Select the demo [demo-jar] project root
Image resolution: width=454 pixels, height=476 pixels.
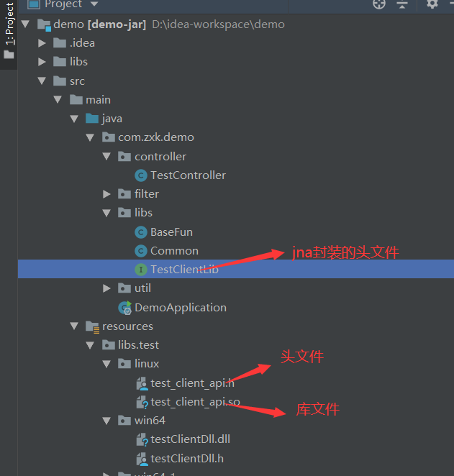99,24
